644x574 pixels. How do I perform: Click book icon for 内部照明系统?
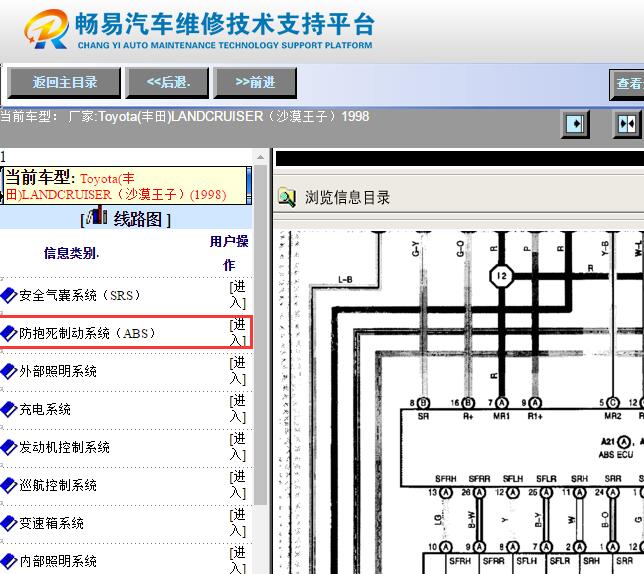coord(8,561)
